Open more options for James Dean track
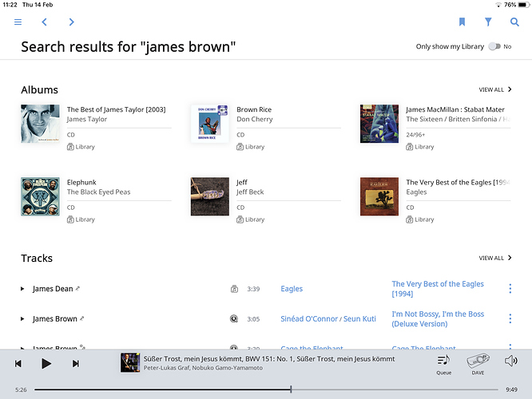Screen dimensions: 532x399 coord(510,289)
